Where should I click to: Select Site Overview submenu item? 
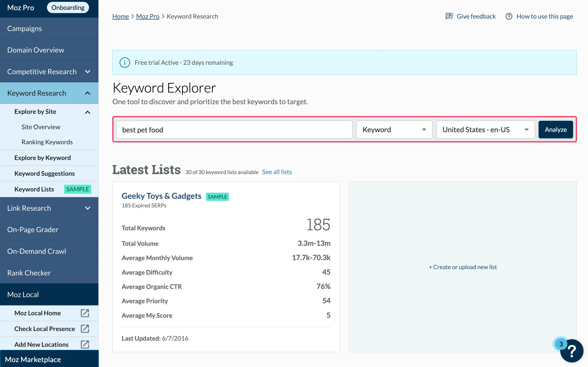click(x=41, y=127)
